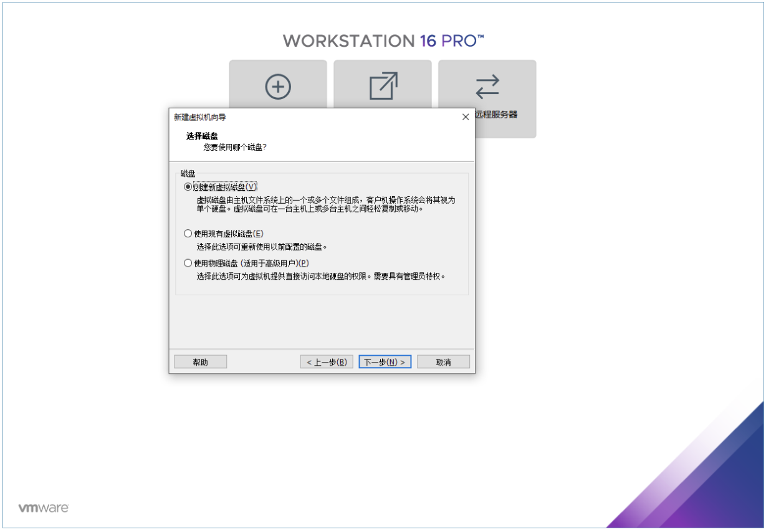The image size is (766, 532).
Task: Click the open virtual machine arrow icon
Action: tap(383, 86)
